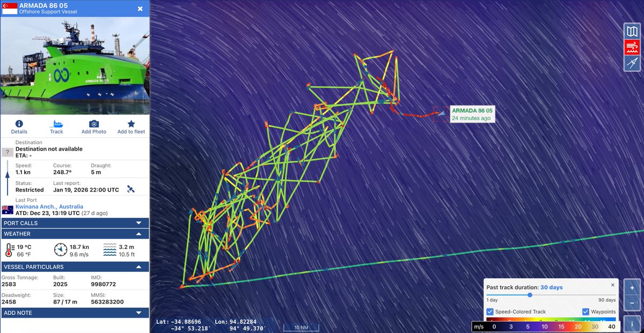Click the Singapore flag icon
This screenshot has width=644, height=333.
point(10,9)
